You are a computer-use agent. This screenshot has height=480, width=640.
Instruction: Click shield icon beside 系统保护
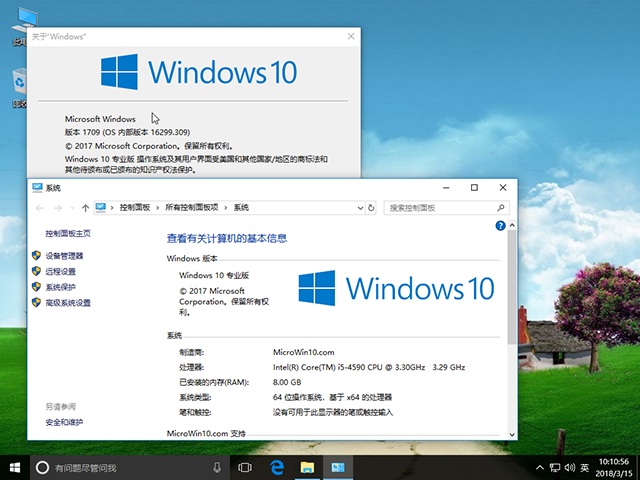[36, 287]
